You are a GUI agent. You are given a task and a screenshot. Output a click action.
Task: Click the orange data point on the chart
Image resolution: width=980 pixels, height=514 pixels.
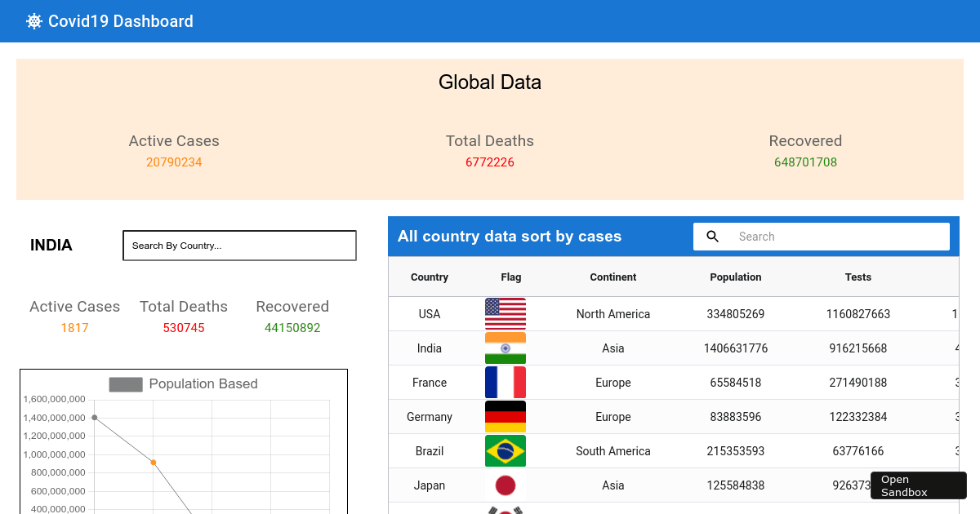(x=154, y=462)
